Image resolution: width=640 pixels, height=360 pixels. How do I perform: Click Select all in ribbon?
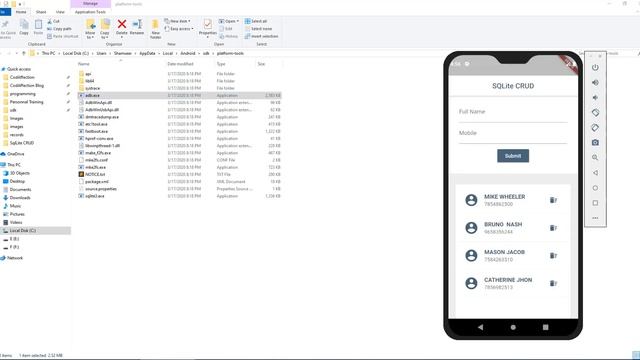coord(256,21)
